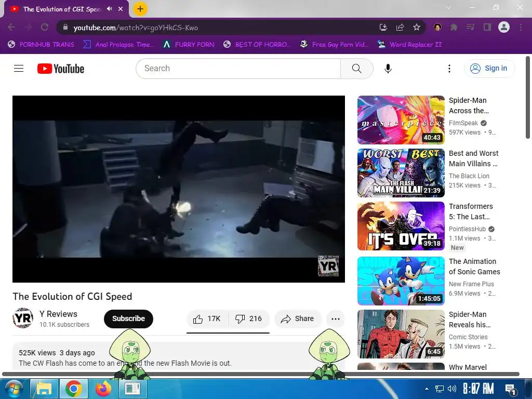Switch to Chrome on taskbar
532x399 pixels.
point(74,389)
